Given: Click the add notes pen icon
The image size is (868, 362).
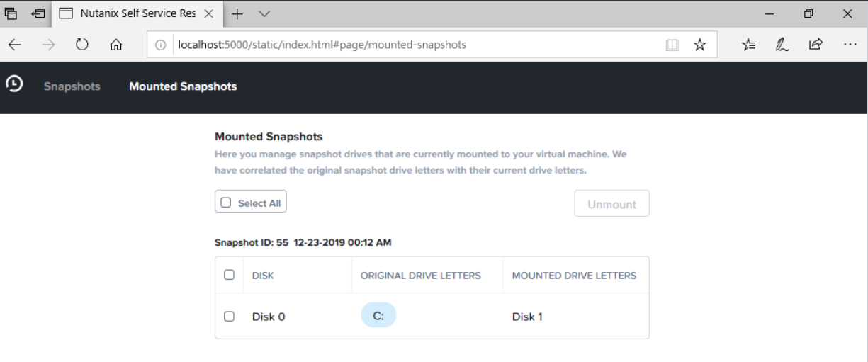Looking at the screenshot, I should [782, 45].
